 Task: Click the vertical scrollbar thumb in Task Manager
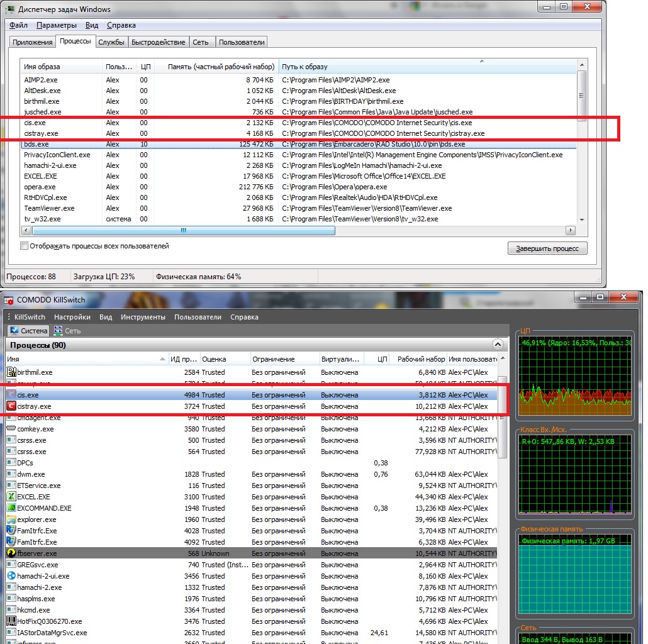point(582,96)
